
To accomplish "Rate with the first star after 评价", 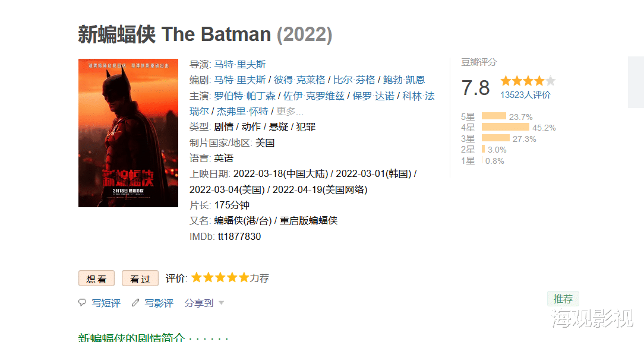I will point(197,277).
